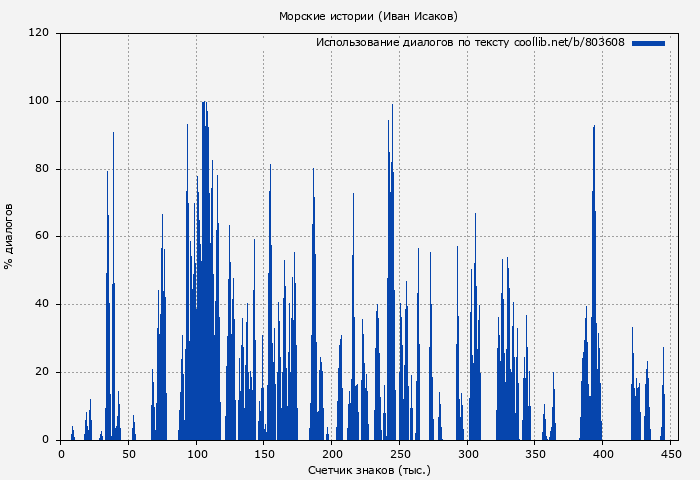Image resolution: width=700 pixels, height=480 pixels.
Task: Click the x-axis tick label 300
Action: [x=467, y=454]
